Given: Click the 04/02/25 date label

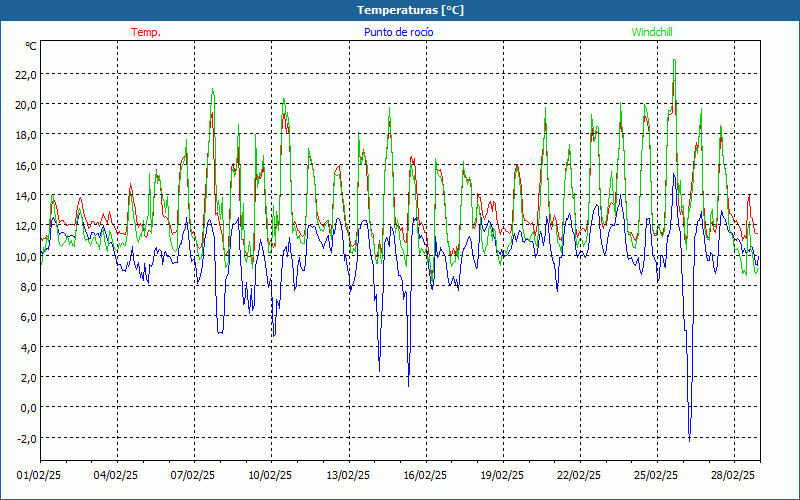Looking at the screenshot, I should pyautogui.click(x=116, y=475).
